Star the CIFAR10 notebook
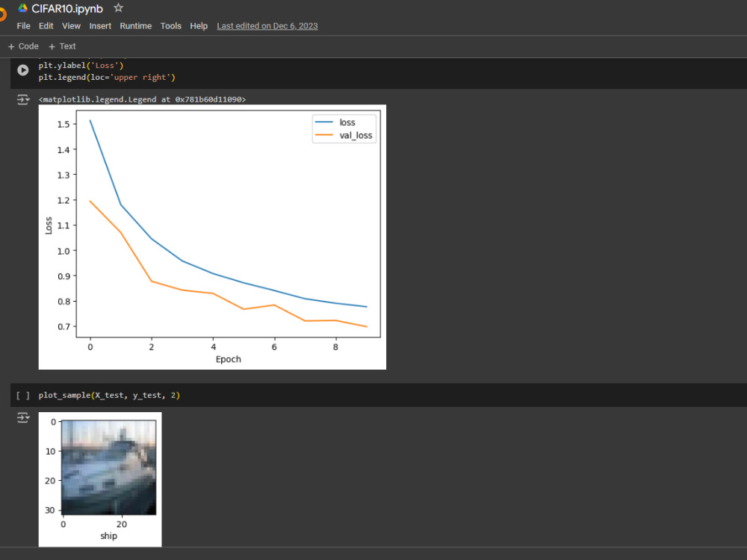Viewport: 747px width, 560px height. click(x=118, y=8)
